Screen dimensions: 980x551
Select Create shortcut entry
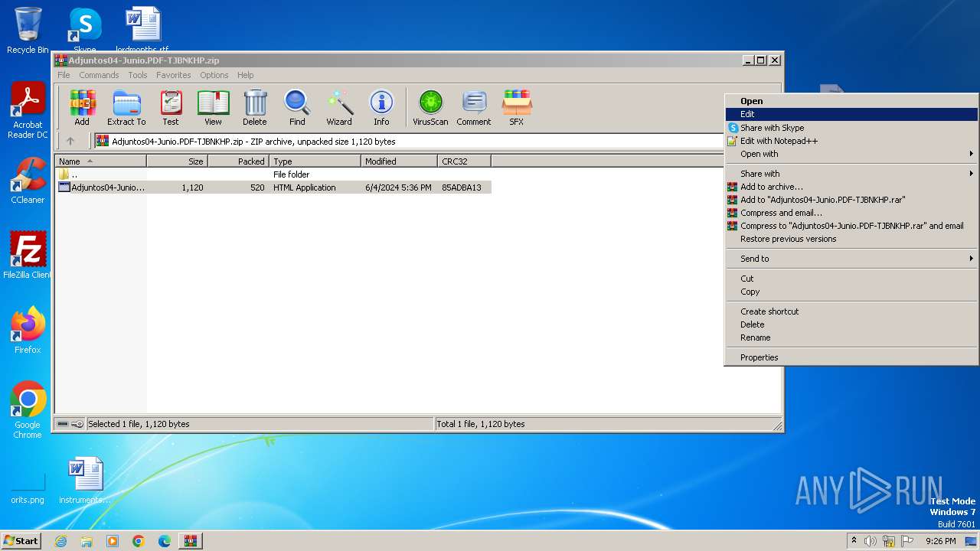pos(851,311)
